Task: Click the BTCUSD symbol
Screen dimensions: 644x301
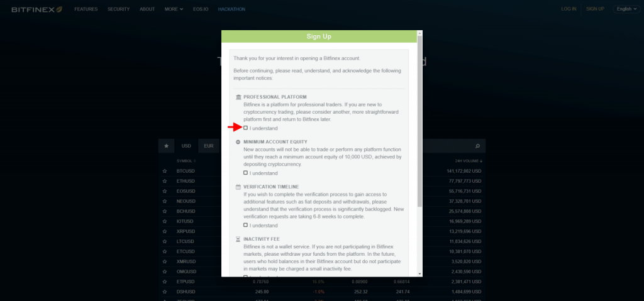Action: [186, 171]
